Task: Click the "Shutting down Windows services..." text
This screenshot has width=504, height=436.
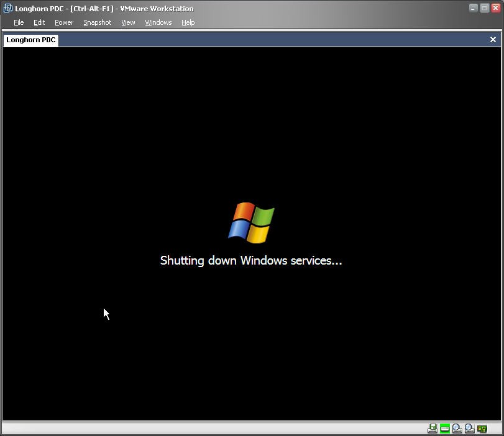Action: [x=251, y=261]
